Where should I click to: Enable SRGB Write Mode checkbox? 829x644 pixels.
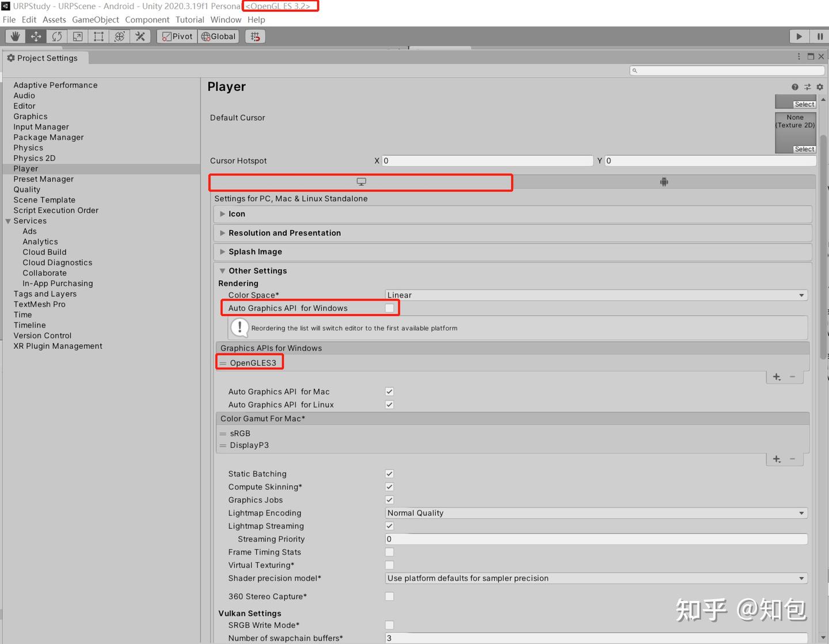pyautogui.click(x=390, y=625)
